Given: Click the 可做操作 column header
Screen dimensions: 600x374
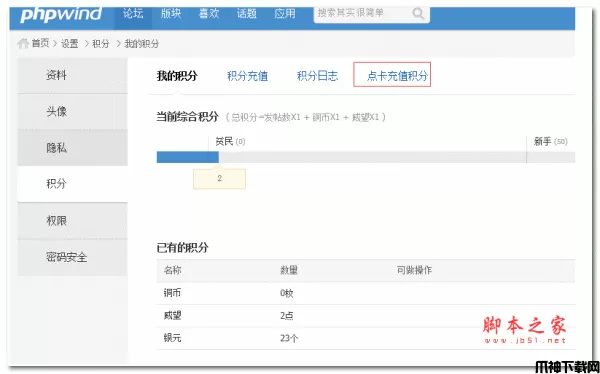Looking at the screenshot, I should [x=414, y=270].
